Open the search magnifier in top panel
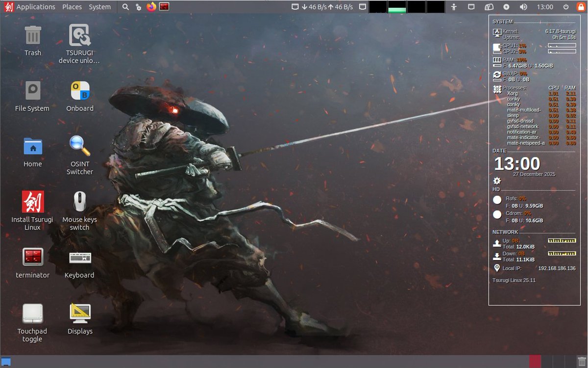 point(125,7)
